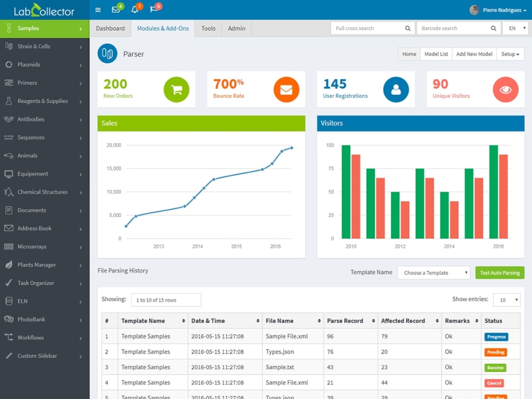Click the Reagents & Supplies flask icon
Screen dimensions: 532x399
click(9, 101)
